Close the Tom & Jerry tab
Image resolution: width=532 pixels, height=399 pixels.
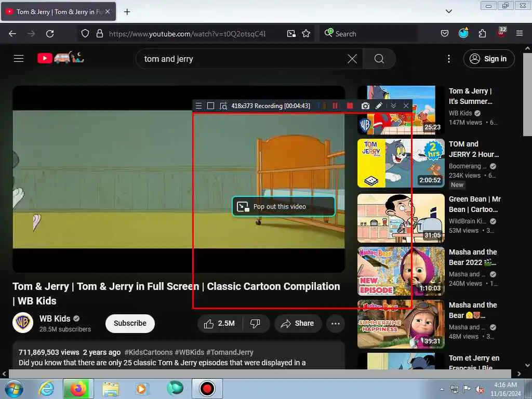[108, 11]
